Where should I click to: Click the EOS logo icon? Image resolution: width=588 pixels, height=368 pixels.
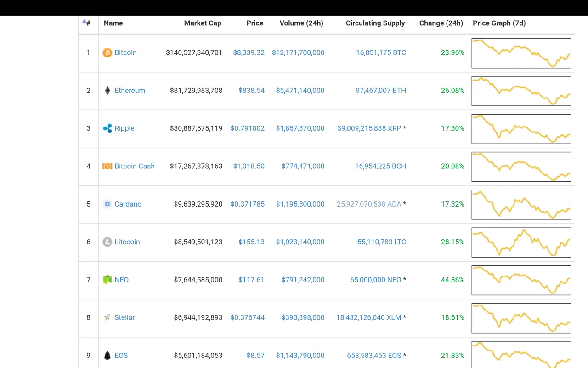pos(107,356)
